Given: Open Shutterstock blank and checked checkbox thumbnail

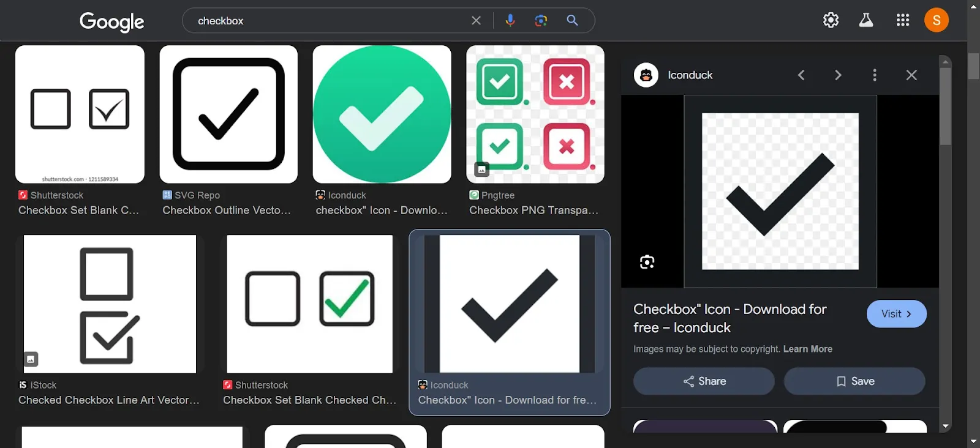Looking at the screenshot, I should [80, 114].
